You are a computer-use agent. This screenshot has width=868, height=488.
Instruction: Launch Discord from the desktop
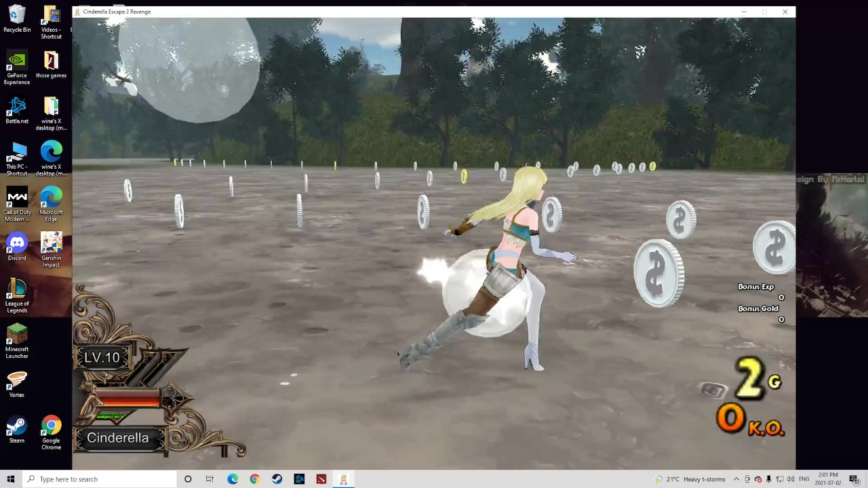[17, 247]
